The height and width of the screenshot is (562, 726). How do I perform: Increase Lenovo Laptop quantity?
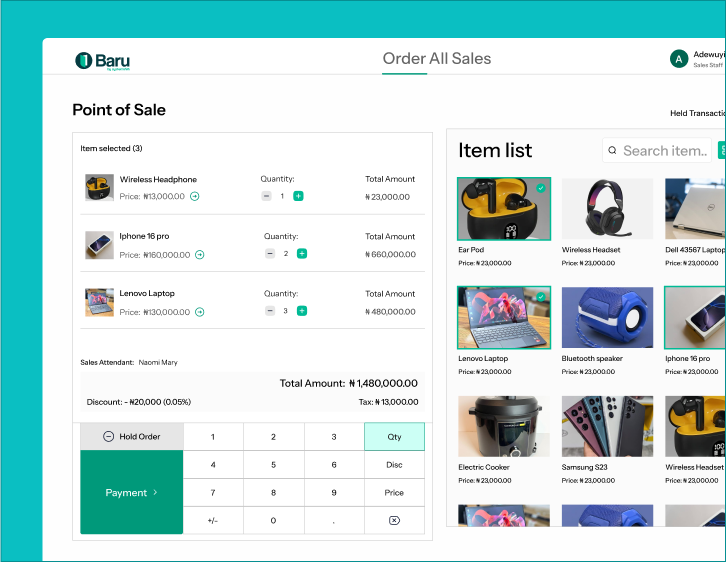[x=302, y=311]
